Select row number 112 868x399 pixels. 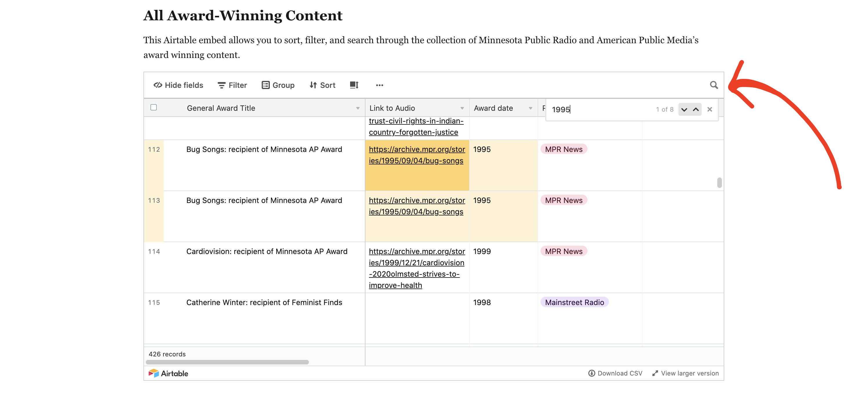coord(154,149)
